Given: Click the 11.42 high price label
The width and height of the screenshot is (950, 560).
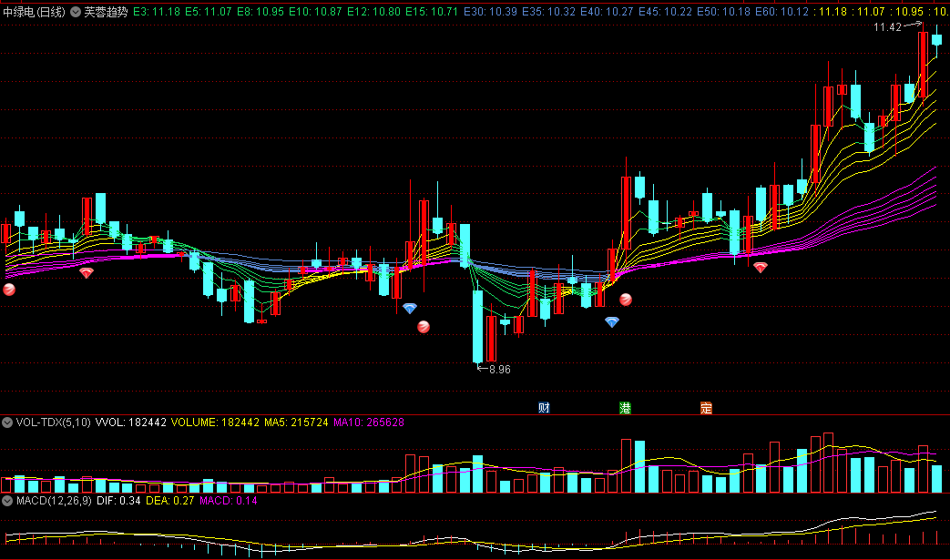Looking at the screenshot, I should coord(887,27).
